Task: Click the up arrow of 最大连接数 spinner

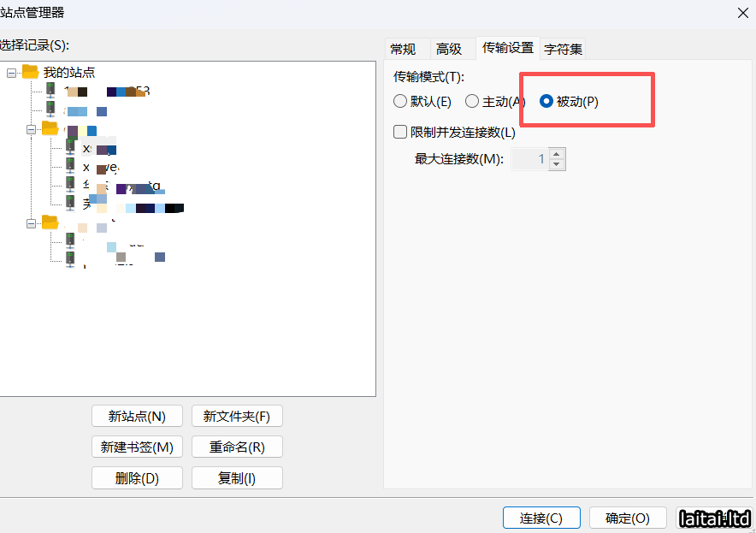Action: click(x=557, y=154)
